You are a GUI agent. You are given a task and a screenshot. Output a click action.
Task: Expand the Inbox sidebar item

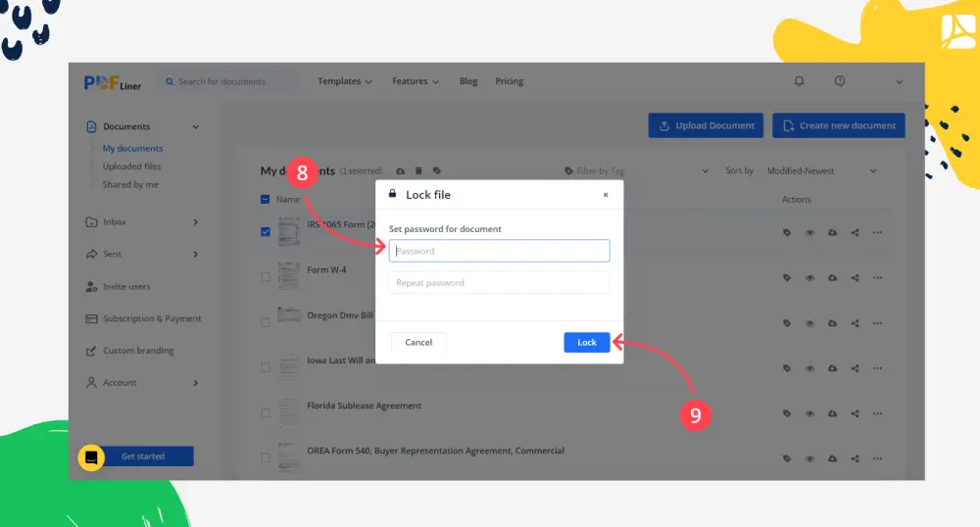pos(196,222)
